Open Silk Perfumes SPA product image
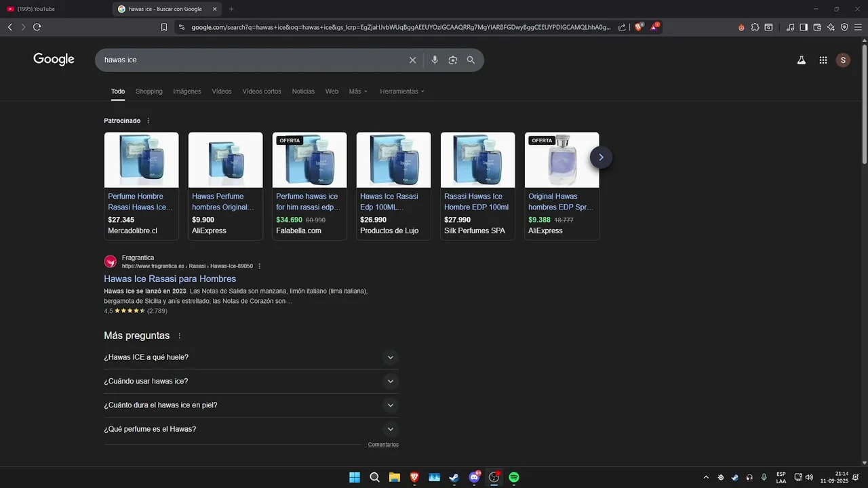 tap(477, 160)
